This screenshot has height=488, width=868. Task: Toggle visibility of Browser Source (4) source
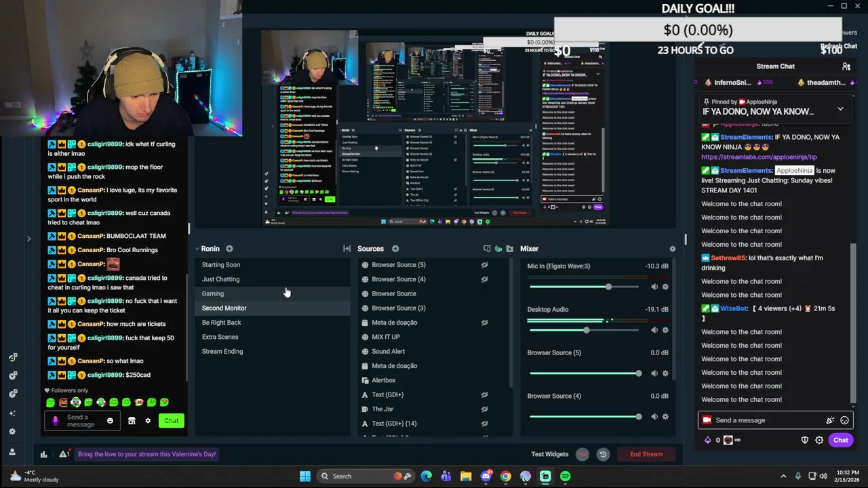pyautogui.click(x=484, y=279)
